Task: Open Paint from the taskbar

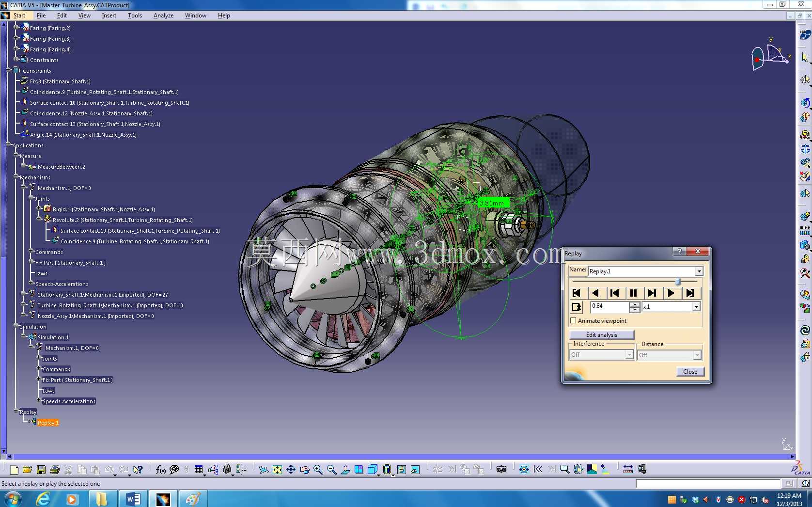Action: [193, 499]
